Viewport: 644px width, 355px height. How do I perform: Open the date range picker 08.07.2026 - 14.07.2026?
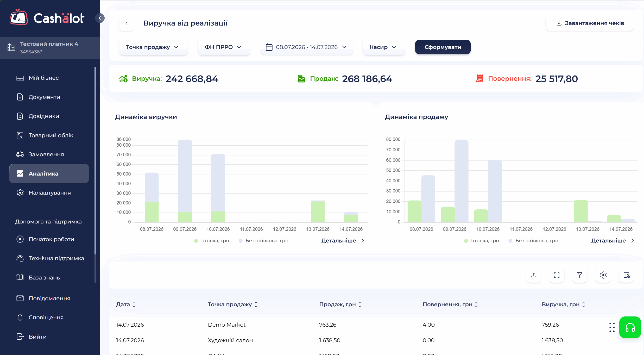(x=307, y=47)
